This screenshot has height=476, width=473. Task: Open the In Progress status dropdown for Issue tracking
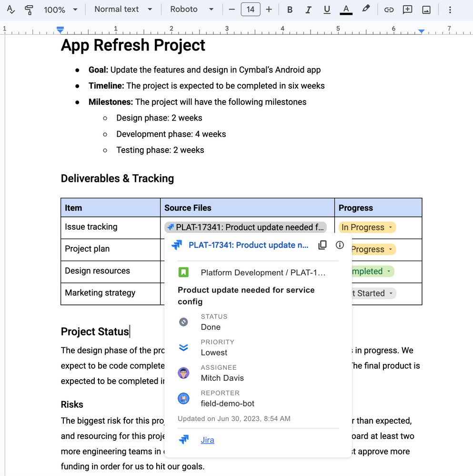(x=367, y=227)
